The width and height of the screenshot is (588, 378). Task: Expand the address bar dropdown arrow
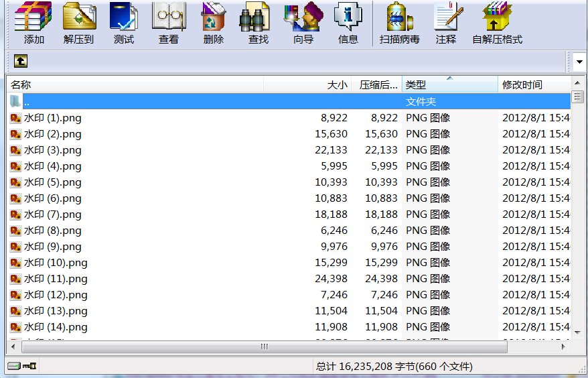580,62
